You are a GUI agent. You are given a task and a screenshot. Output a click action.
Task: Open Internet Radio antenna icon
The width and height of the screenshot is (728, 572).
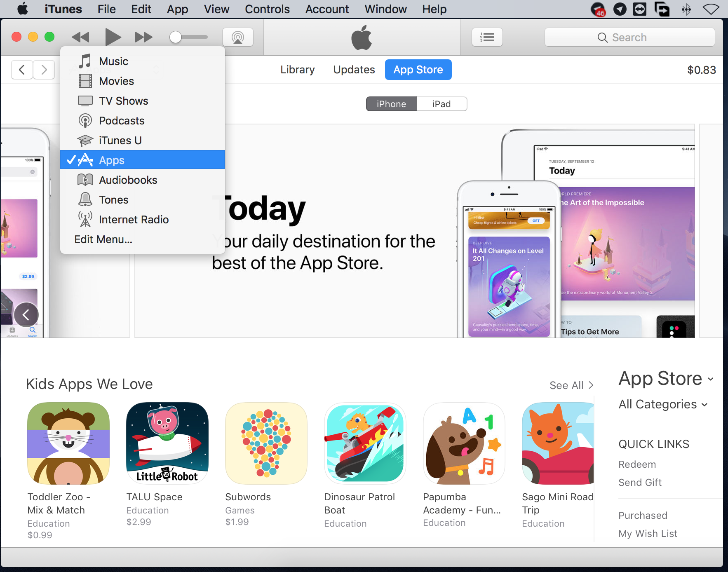(85, 219)
